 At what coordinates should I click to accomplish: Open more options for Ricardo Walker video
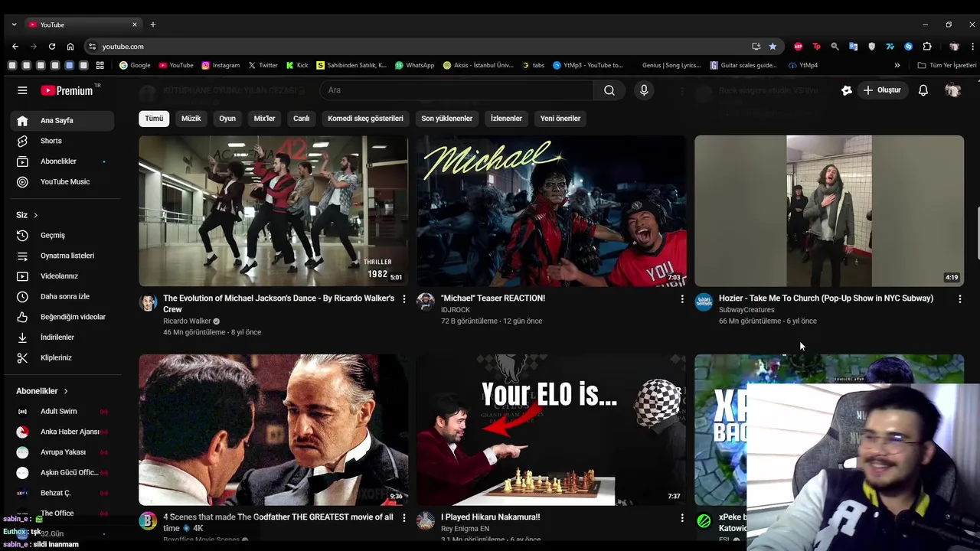[404, 299]
